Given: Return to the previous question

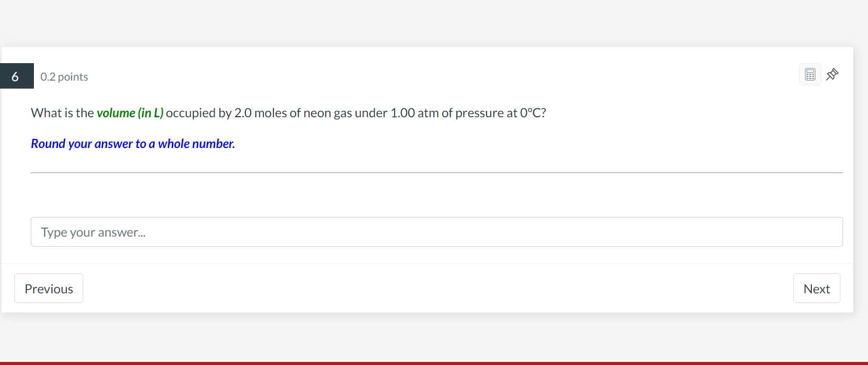Looking at the screenshot, I should pos(48,288).
